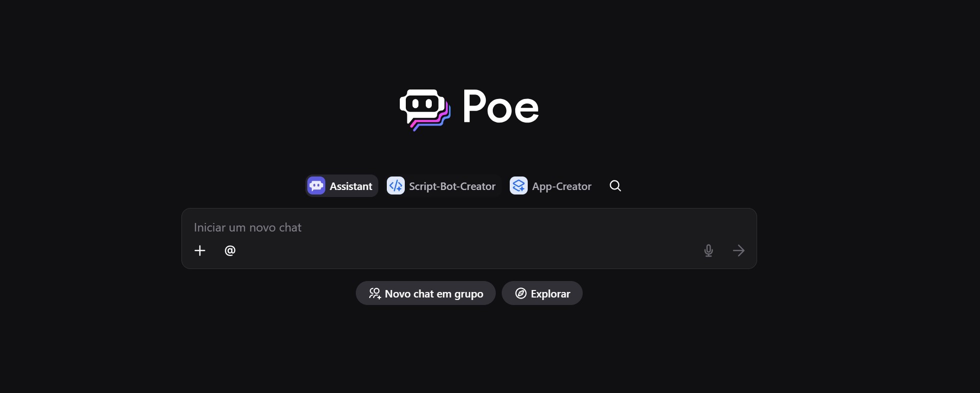980x393 pixels.
Task: Click the compass icon in Explorar
Action: point(521,293)
